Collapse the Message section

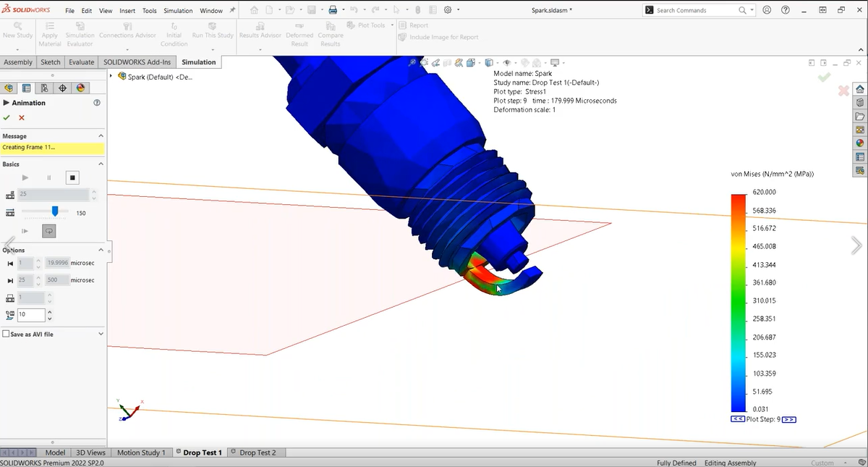coord(101,136)
